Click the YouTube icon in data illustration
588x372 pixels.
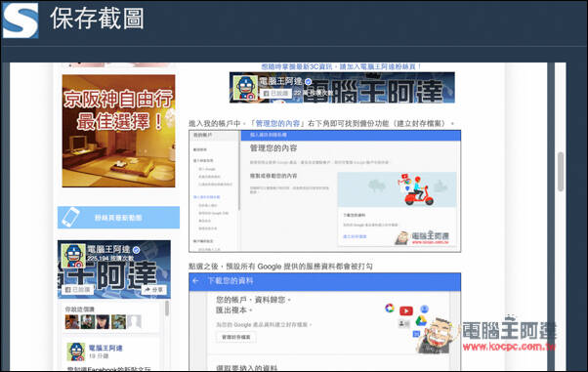tap(406, 310)
